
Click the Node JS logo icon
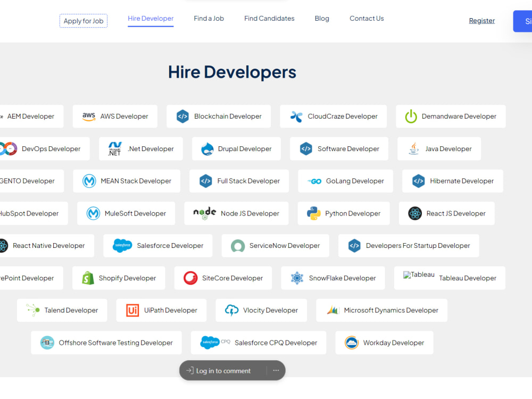tap(205, 213)
